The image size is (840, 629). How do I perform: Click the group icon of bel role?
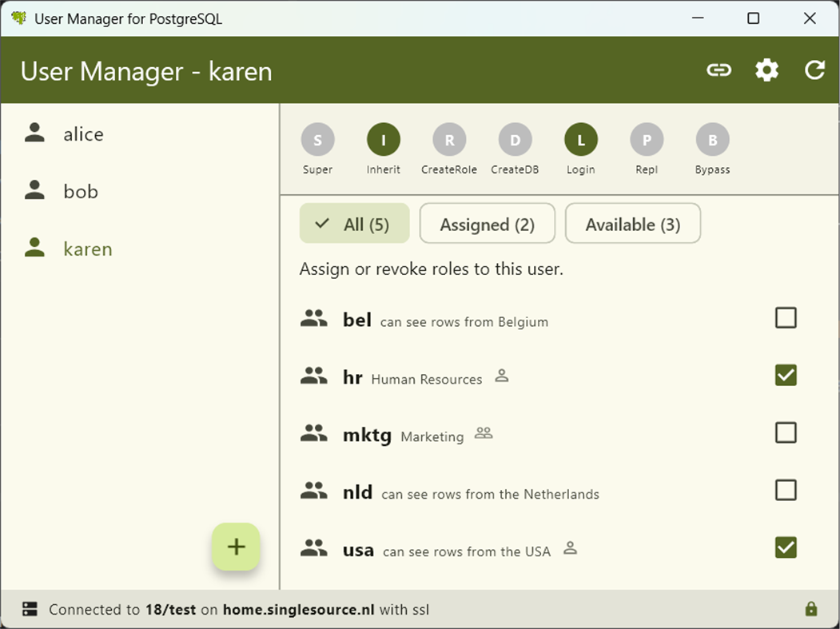[314, 318]
